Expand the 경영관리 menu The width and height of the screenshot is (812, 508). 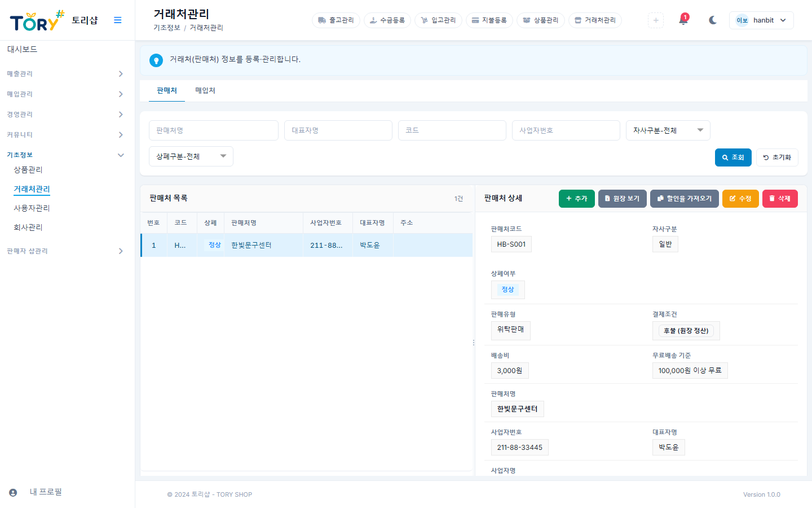pyautogui.click(x=65, y=115)
